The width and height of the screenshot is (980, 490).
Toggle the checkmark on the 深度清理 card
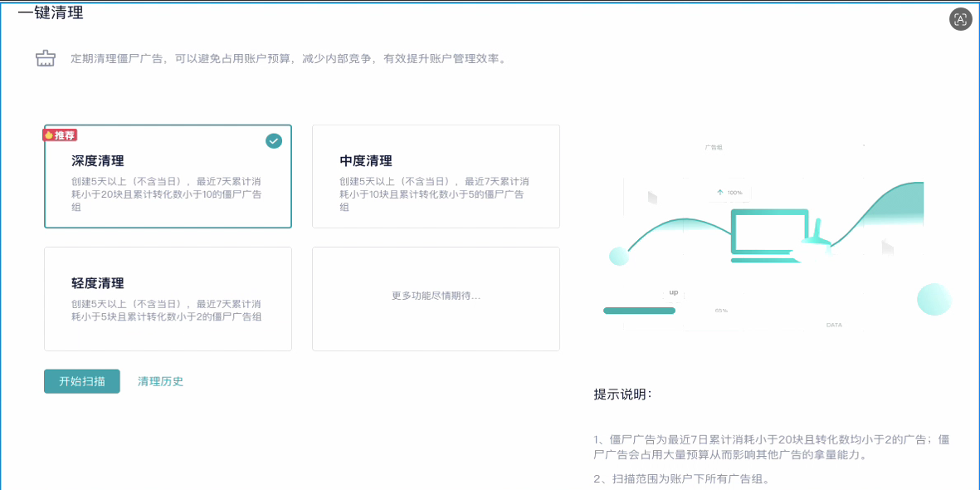coord(274,140)
